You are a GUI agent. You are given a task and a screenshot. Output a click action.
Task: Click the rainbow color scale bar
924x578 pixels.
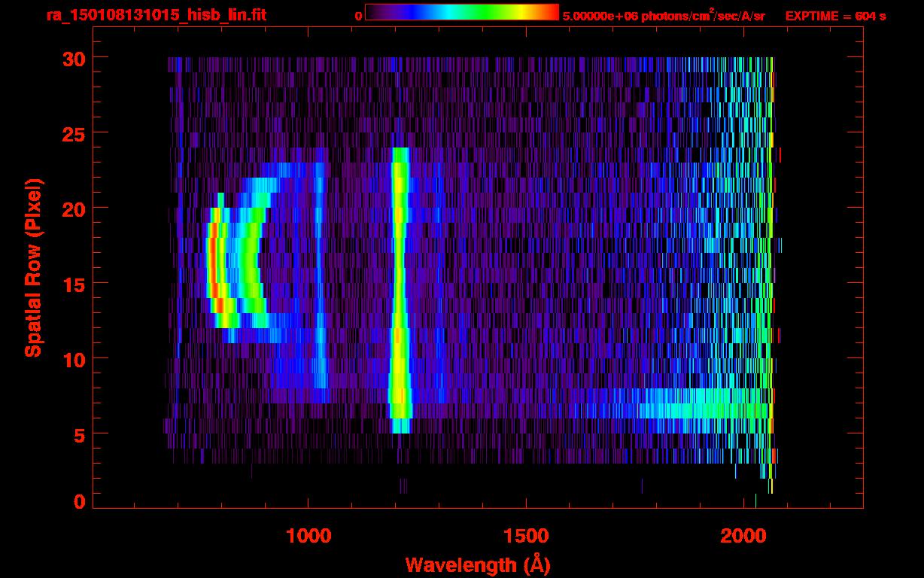[461, 13]
